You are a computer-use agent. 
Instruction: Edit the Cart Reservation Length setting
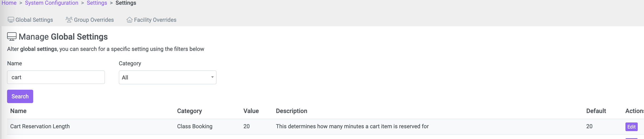[x=631, y=127]
